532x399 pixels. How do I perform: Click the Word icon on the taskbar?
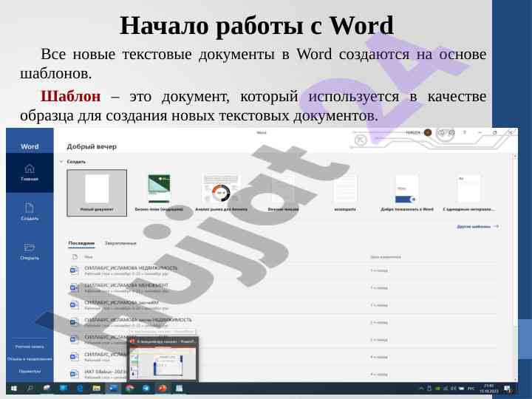pos(112,388)
